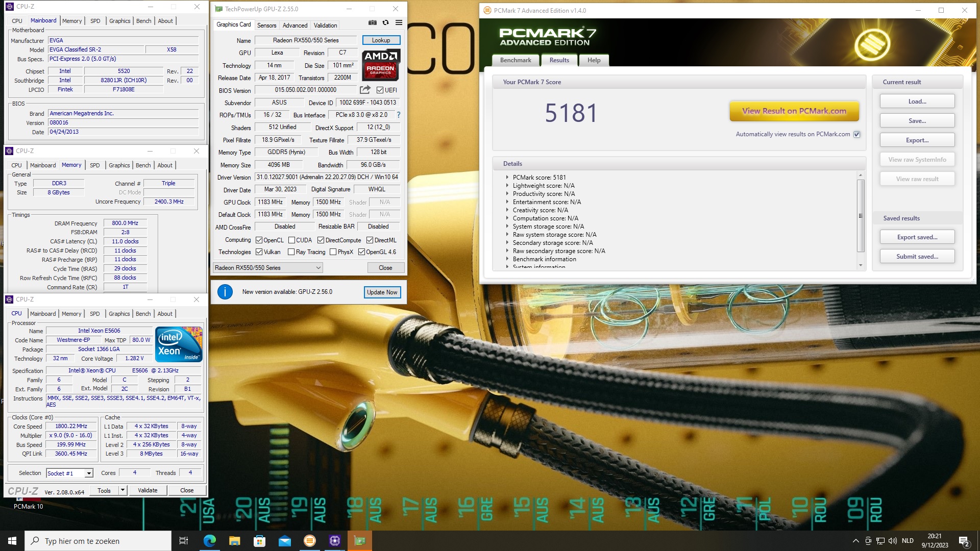The image size is (980, 551).
Task: Switch to PCMark 7 via its taskbar icon
Action: [309, 541]
